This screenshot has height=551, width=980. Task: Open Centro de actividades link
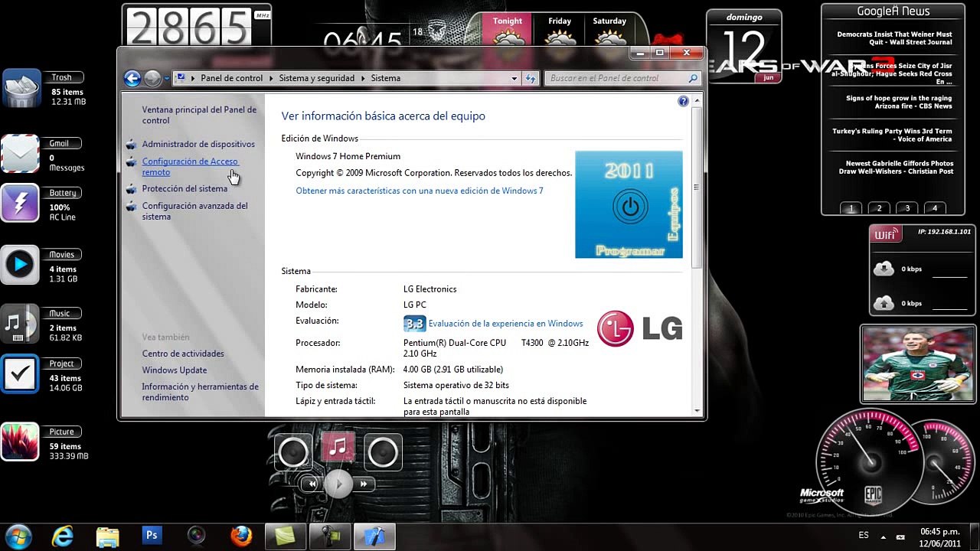(x=183, y=354)
